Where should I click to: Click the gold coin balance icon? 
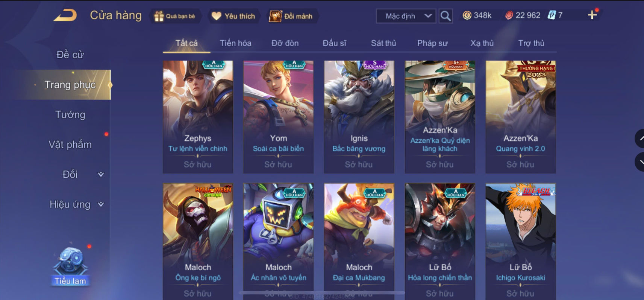(x=467, y=15)
